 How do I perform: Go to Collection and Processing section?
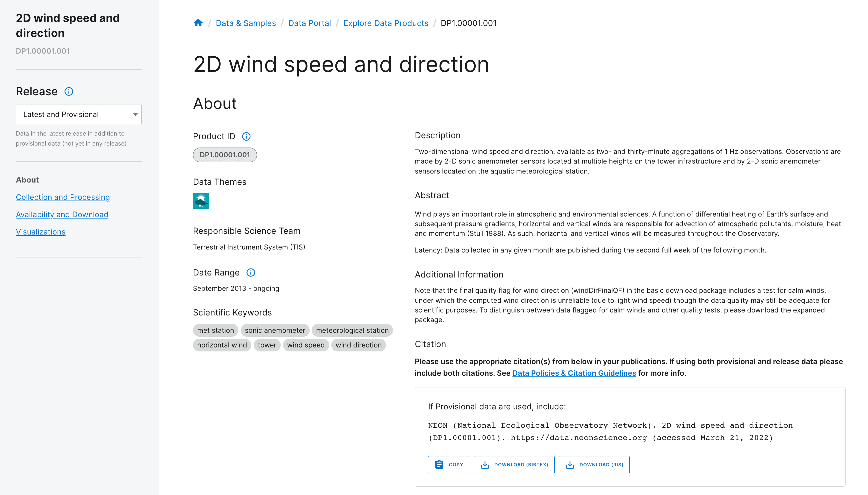click(x=63, y=197)
